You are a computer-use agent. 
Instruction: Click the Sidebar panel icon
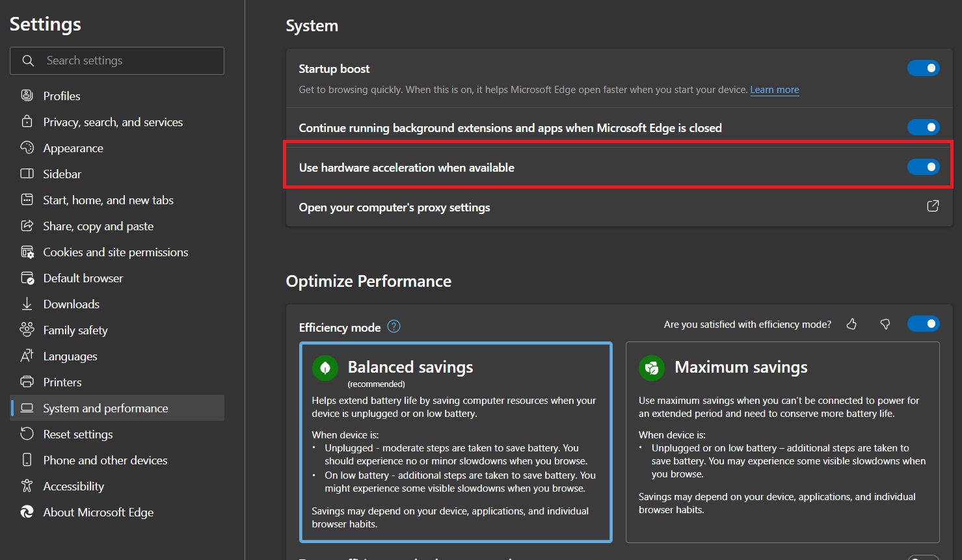27,174
